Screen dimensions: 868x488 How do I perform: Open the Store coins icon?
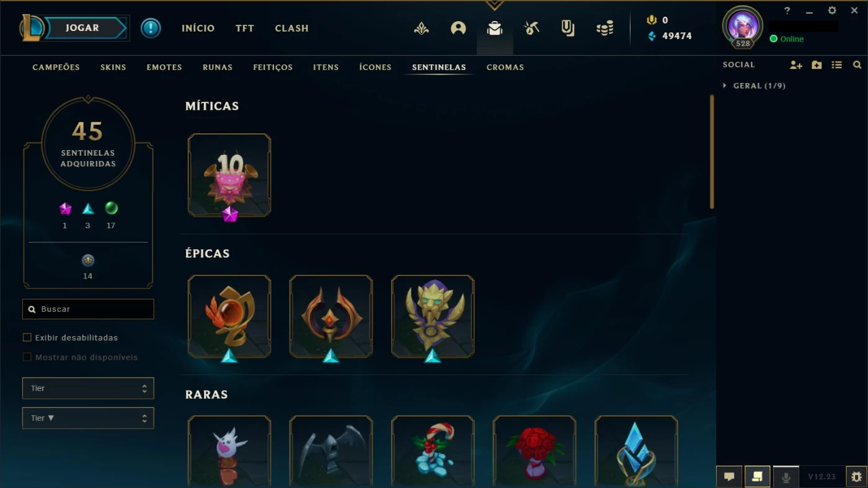(604, 28)
